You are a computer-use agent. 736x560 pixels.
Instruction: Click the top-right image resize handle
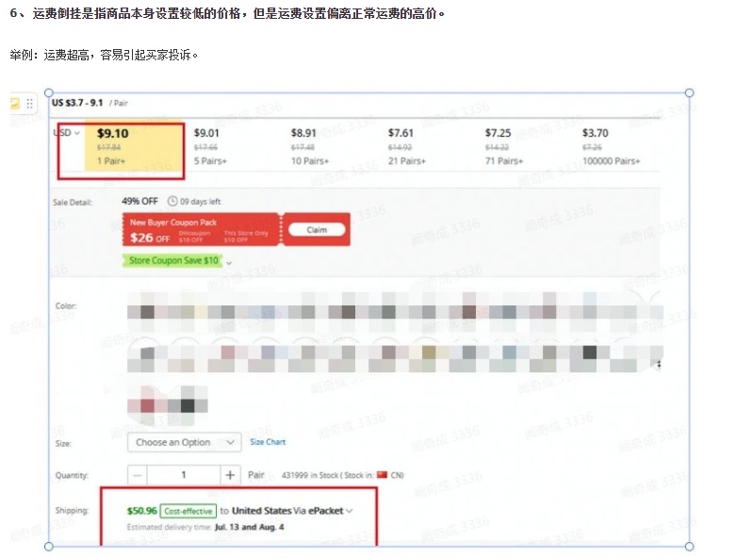[689, 92]
